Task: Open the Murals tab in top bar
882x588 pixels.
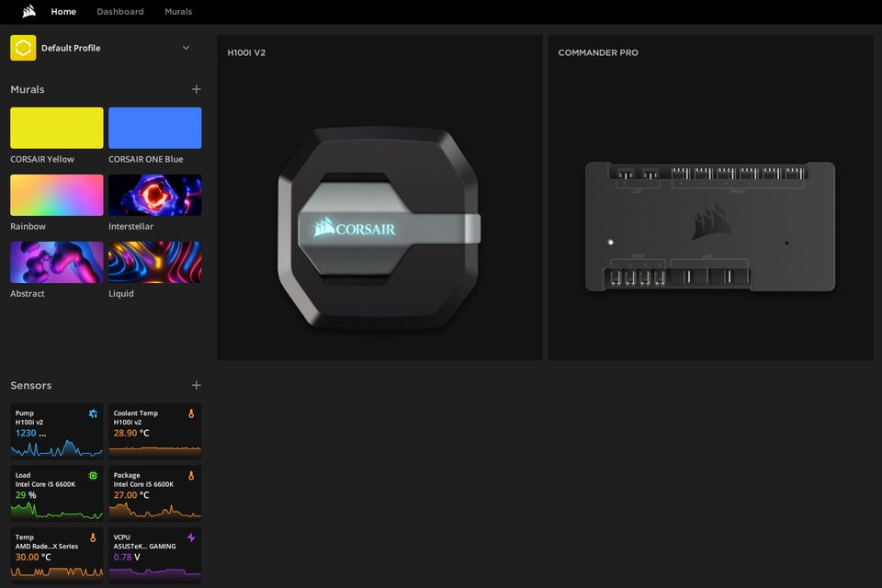Action: 178,12
